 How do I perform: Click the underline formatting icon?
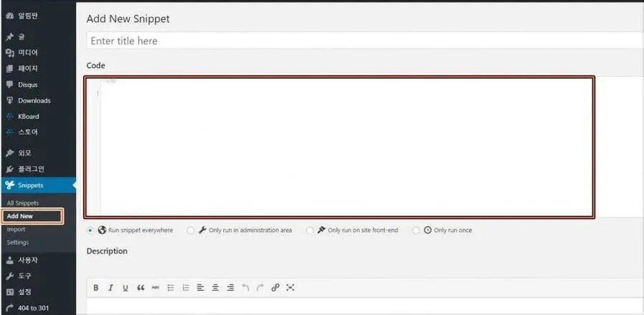125,288
